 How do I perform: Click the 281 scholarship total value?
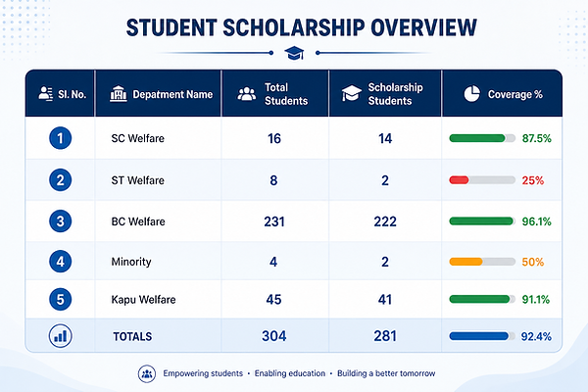(385, 336)
